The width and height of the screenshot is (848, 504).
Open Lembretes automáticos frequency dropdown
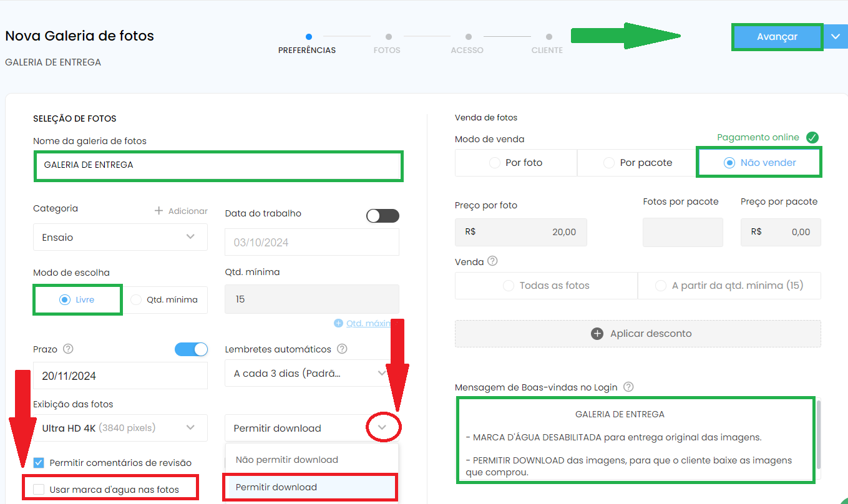(311, 373)
